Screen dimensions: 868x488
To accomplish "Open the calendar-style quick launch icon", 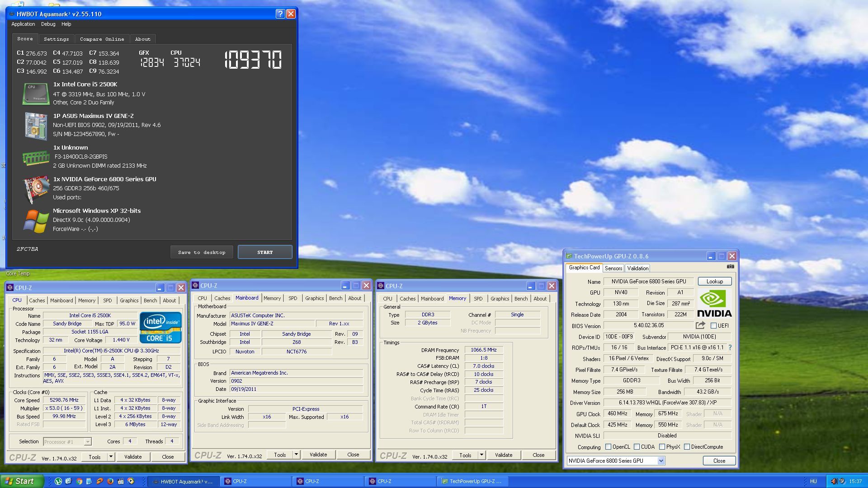I will 120,481.
